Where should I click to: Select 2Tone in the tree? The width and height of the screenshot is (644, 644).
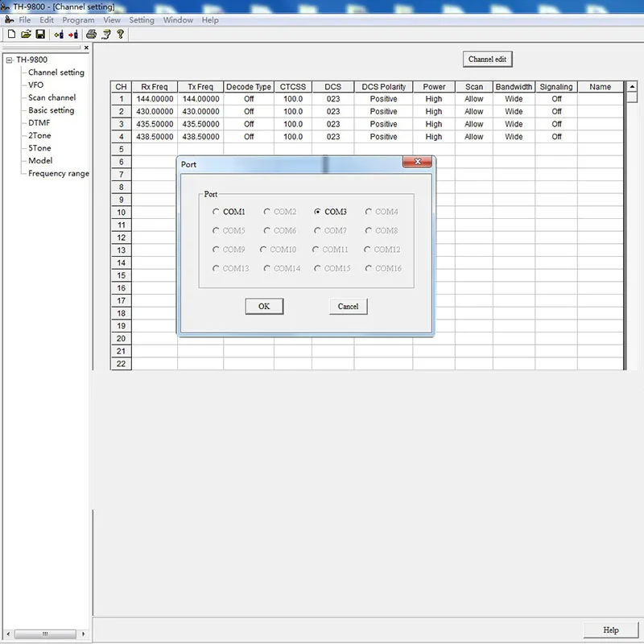pos(39,135)
